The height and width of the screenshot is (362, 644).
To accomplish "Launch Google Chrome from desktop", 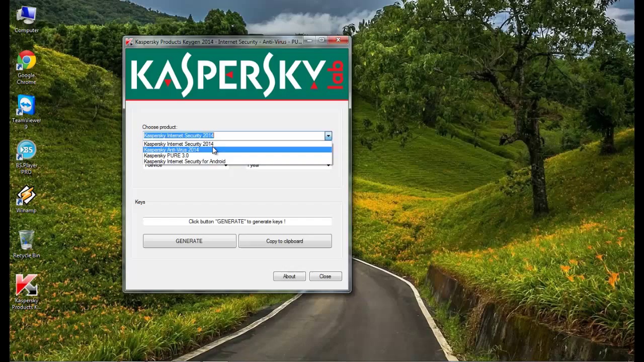I will click(26, 67).
